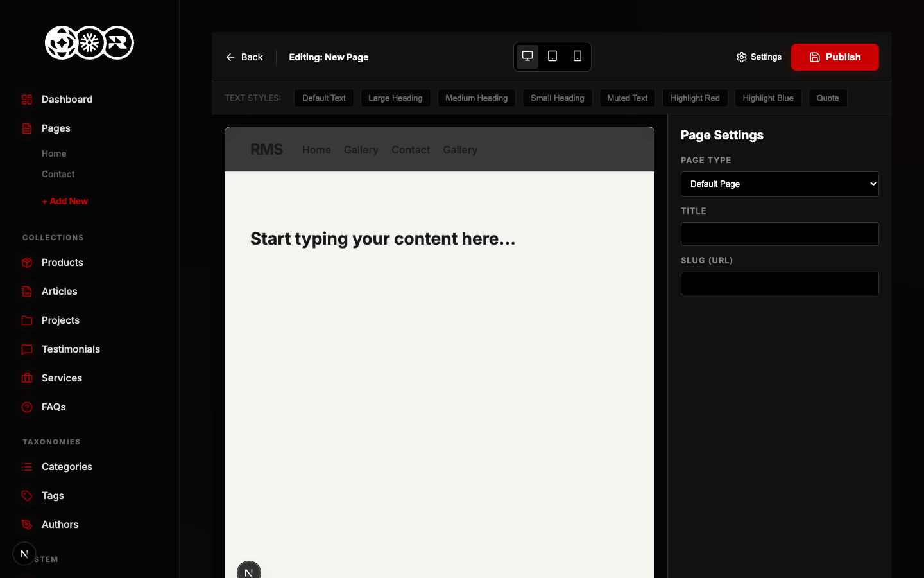Image resolution: width=924 pixels, height=578 pixels.
Task: Click RMS brand in preview navbar
Action: pyautogui.click(x=266, y=150)
